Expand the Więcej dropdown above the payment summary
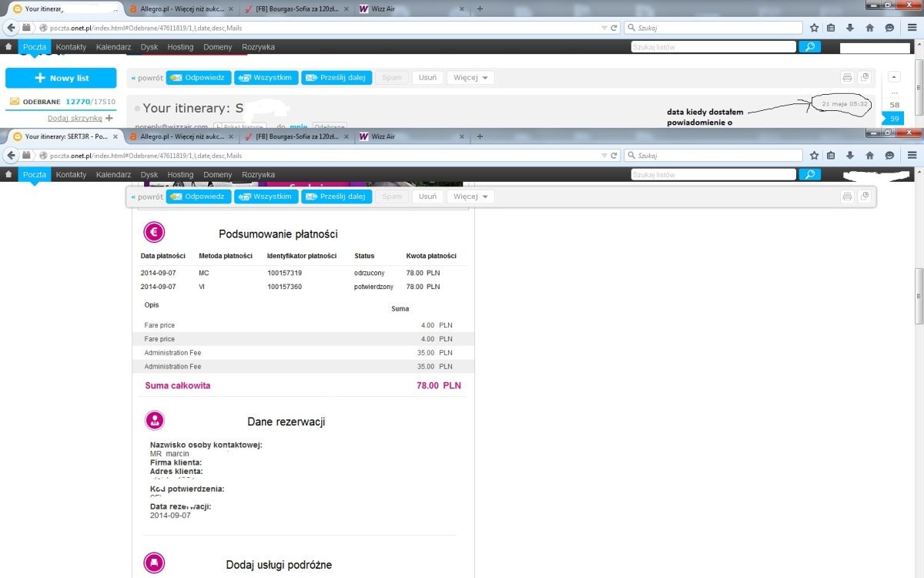 coord(470,197)
